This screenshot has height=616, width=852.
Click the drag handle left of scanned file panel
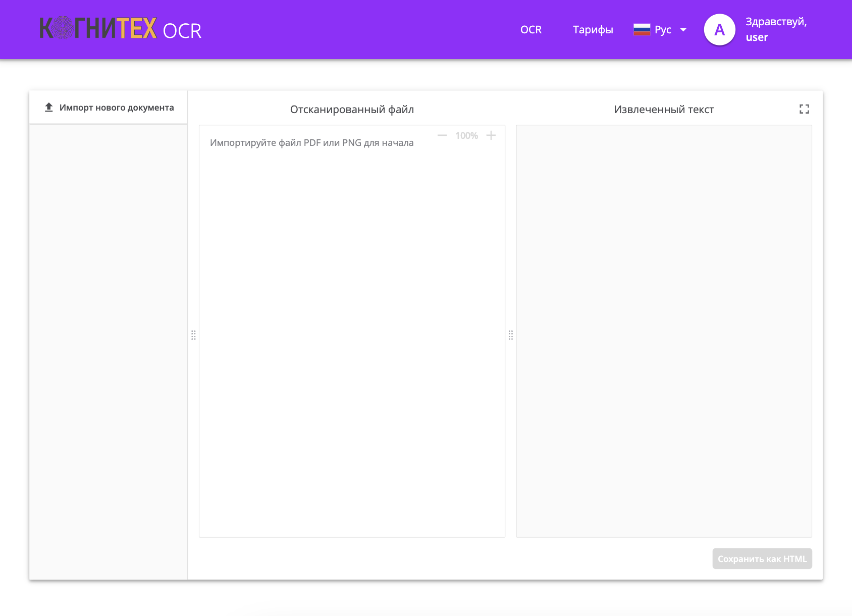pos(193,335)
